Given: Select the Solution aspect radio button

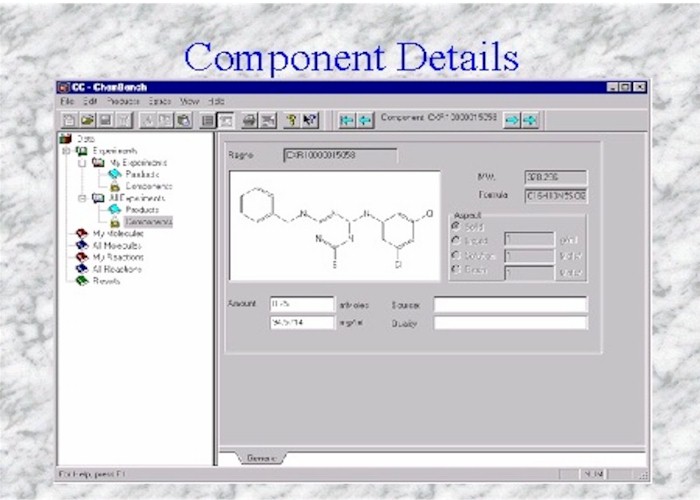Looking at the screenshot, I should pyautogui.click(x=457, y=256).
